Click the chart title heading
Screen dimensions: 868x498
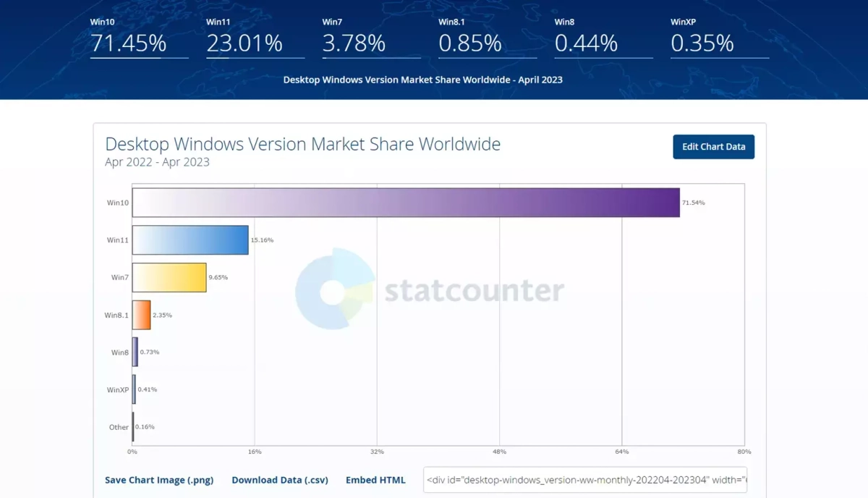click(302, 144)
